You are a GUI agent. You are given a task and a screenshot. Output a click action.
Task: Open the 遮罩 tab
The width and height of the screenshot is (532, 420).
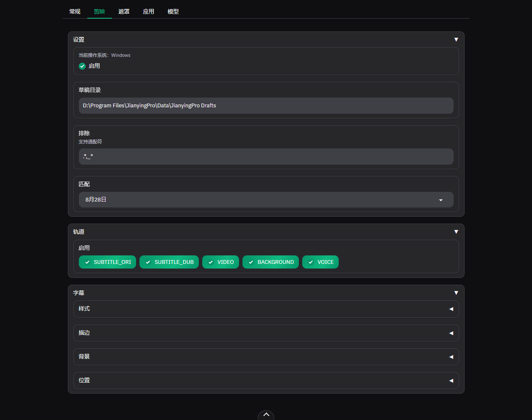tap(124, 11)
